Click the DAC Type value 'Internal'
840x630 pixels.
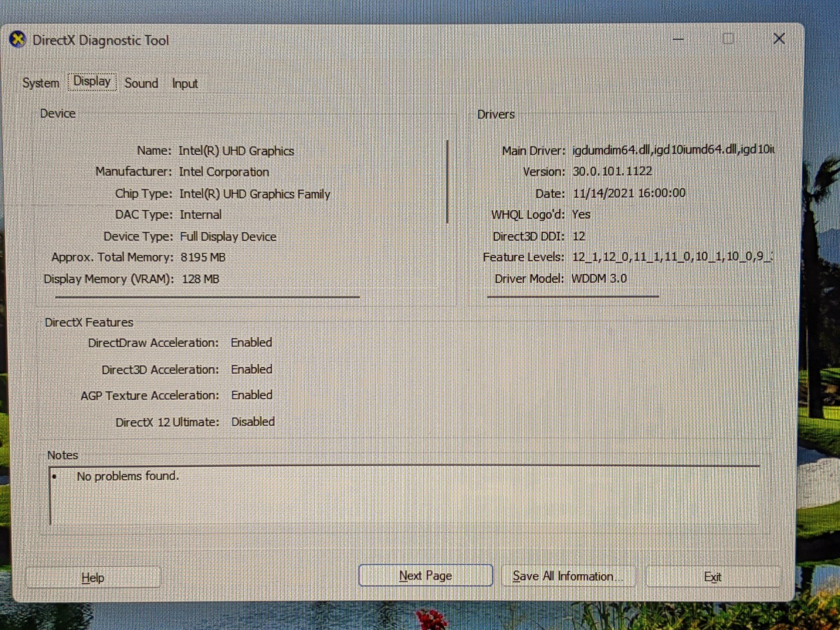coord(201,215)
